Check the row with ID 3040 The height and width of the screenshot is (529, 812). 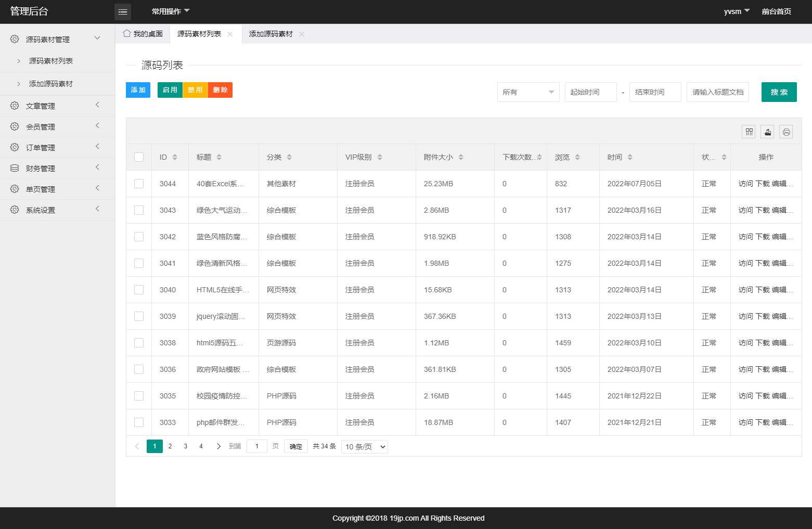pos(139,290)
